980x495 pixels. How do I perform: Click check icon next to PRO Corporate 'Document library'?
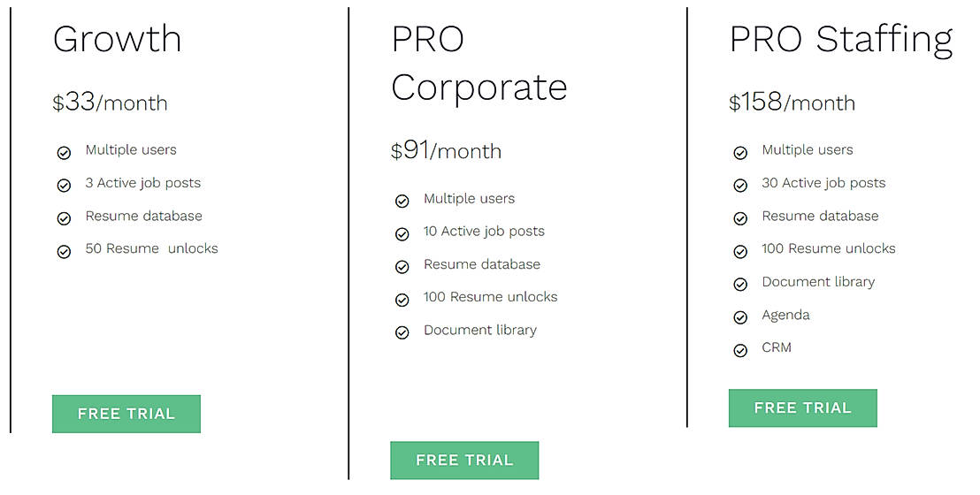point(402,333)
